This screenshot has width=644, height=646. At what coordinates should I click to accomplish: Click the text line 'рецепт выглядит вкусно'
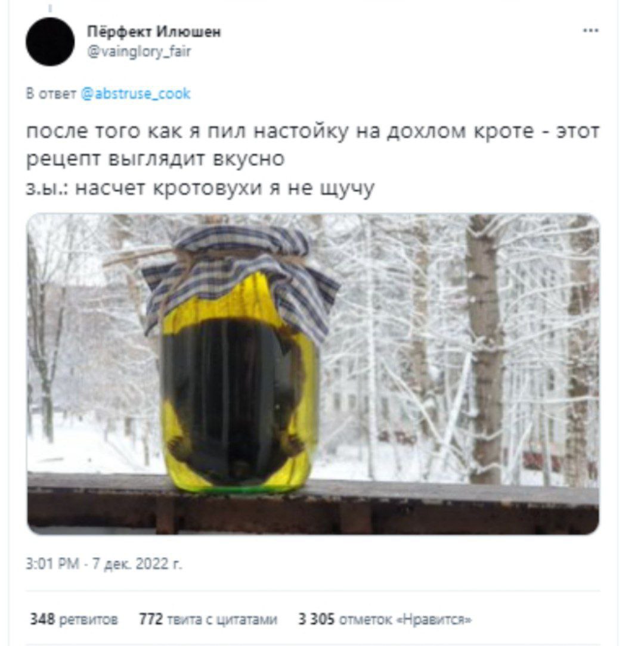(x=155, y=160)
